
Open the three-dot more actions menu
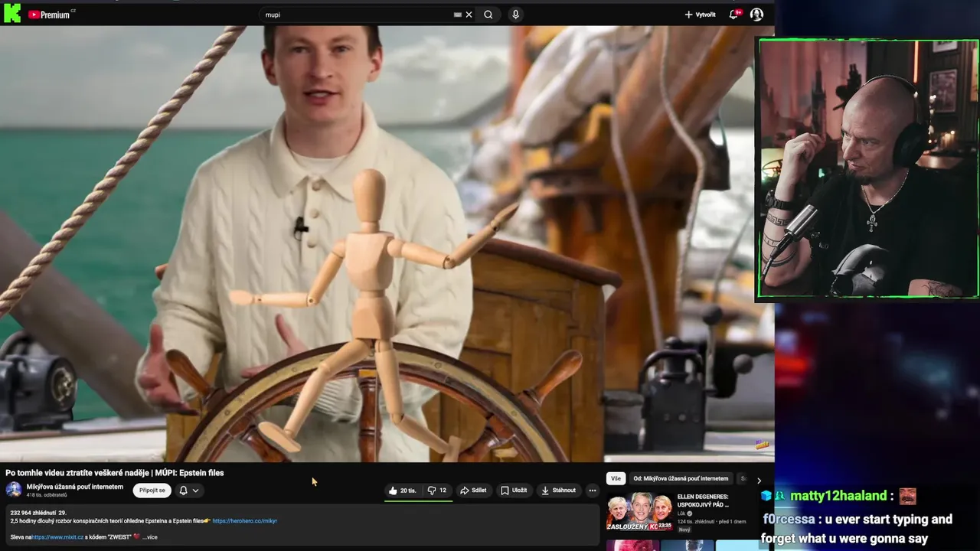[x=592, y=491]
